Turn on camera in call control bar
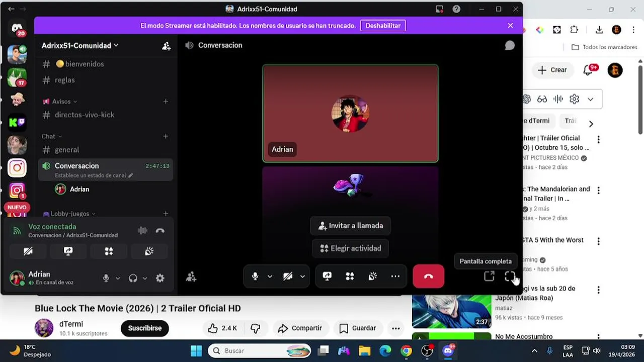The image size is (644, 362). click(x=288, y=276)
